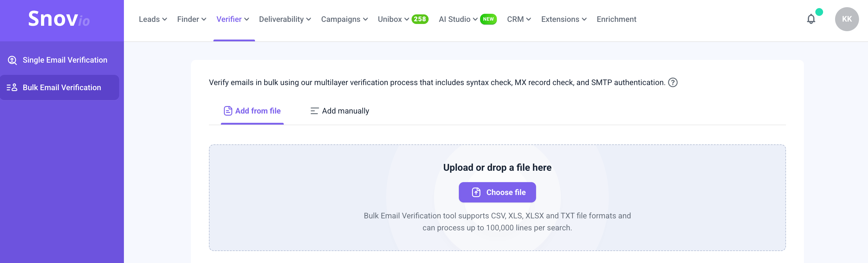Click the 258 Unibox badge

(420, 19)
